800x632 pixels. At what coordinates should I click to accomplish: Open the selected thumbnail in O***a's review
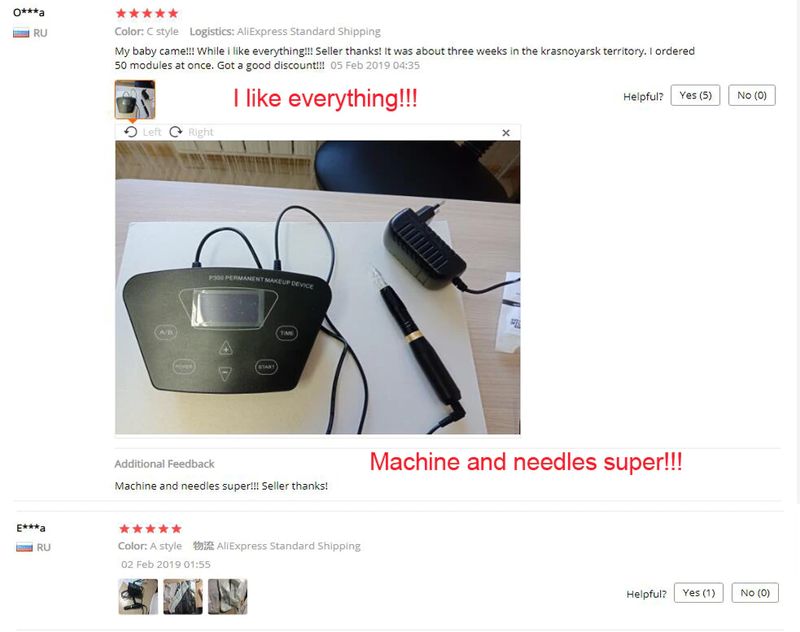click(135, 99)
